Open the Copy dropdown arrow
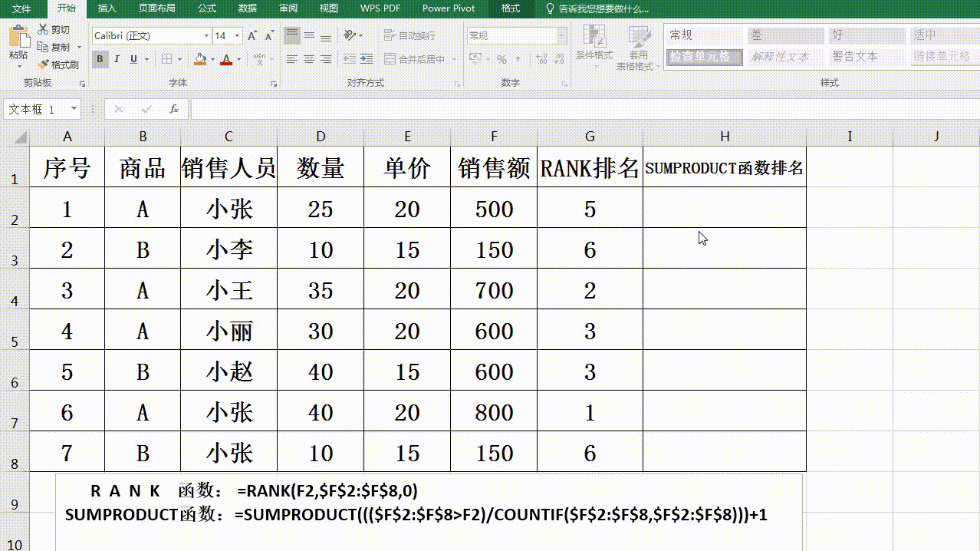 coord(79,48)
